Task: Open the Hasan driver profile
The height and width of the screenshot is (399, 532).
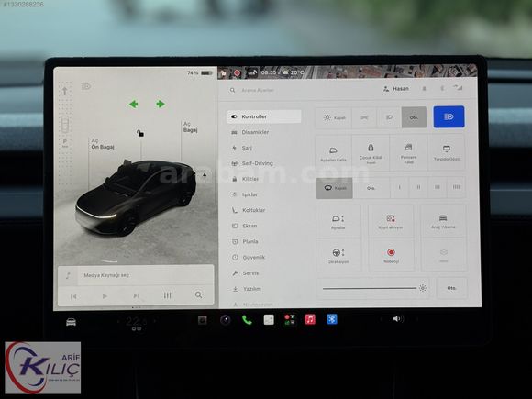Action: [396, 89]
